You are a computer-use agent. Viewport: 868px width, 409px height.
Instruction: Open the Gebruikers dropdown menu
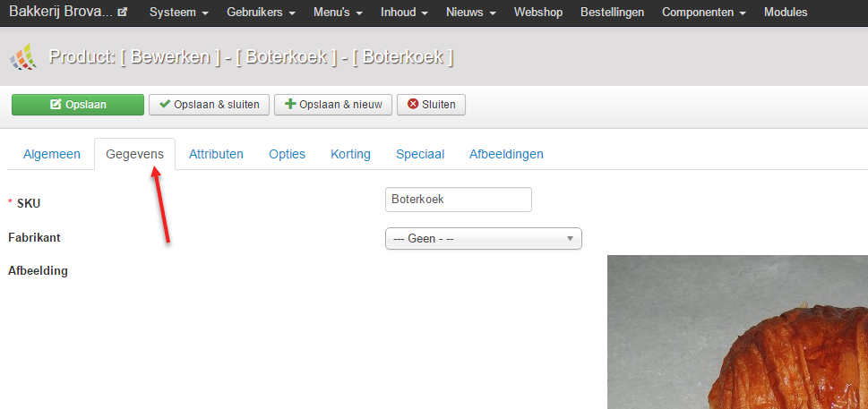261,13
